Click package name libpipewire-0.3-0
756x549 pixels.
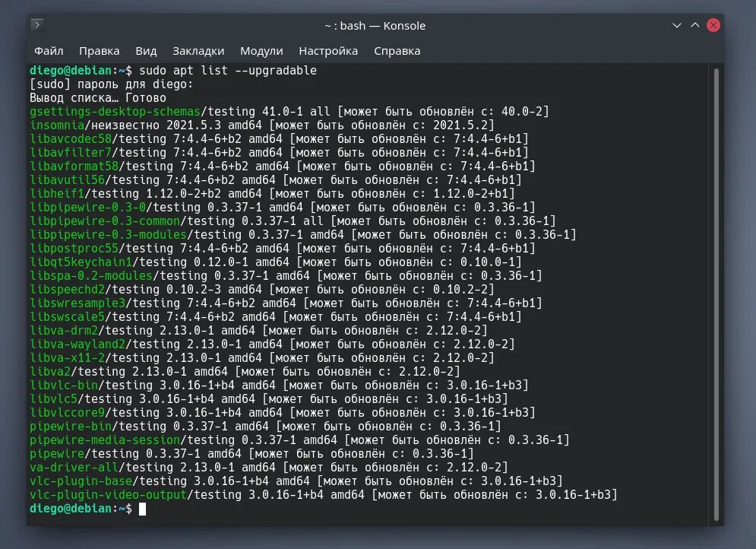(87, 207)
